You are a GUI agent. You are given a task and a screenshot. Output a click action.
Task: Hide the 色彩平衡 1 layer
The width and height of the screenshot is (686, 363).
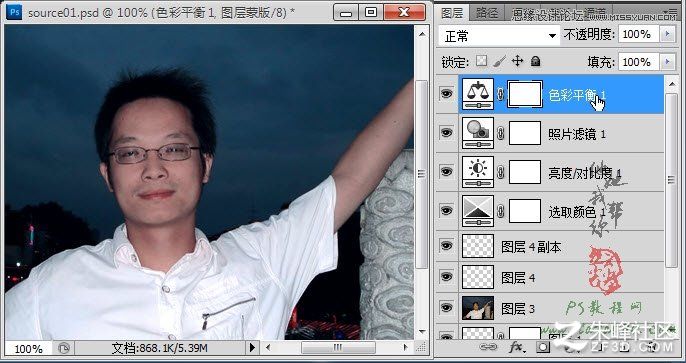pyautogui.click(x=446, y=94)
